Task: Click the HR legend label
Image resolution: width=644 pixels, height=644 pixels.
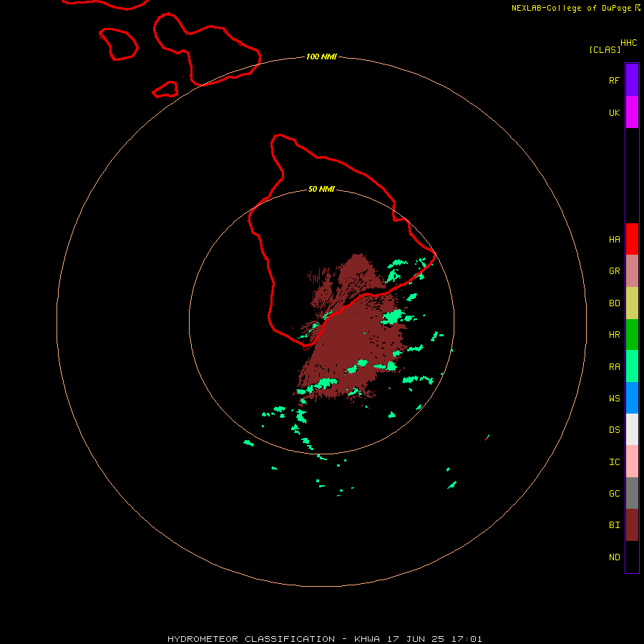Action: (x=614, y=335)
